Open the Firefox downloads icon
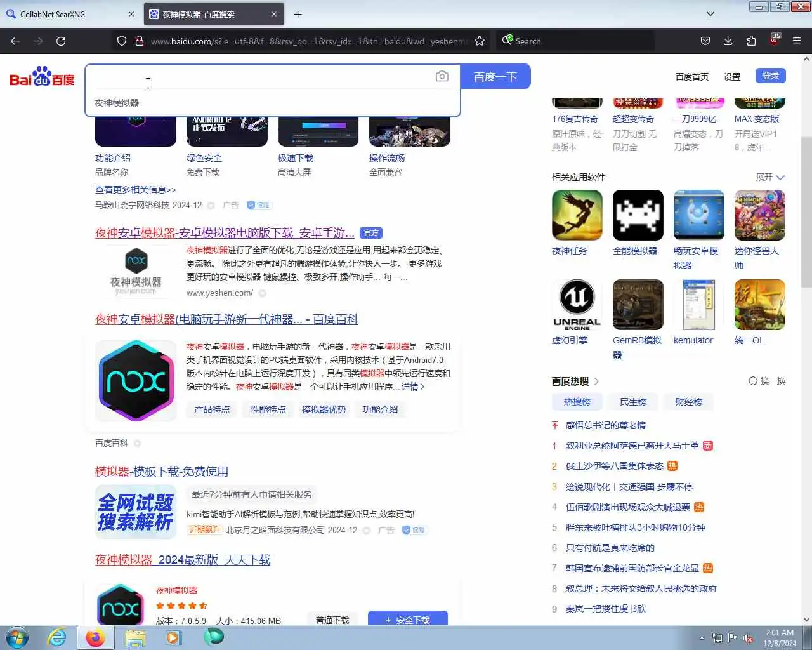Viewport: 812px width, 650px height. 728,41
